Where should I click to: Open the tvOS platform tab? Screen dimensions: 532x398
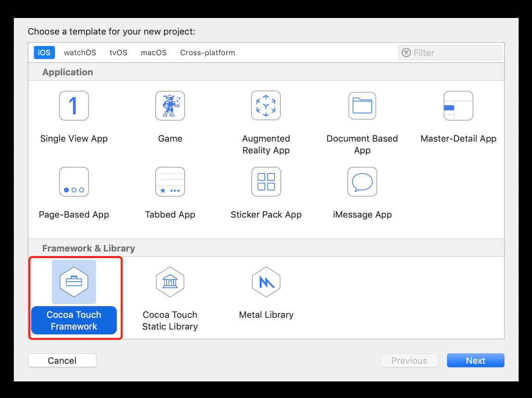click(118, 53)
